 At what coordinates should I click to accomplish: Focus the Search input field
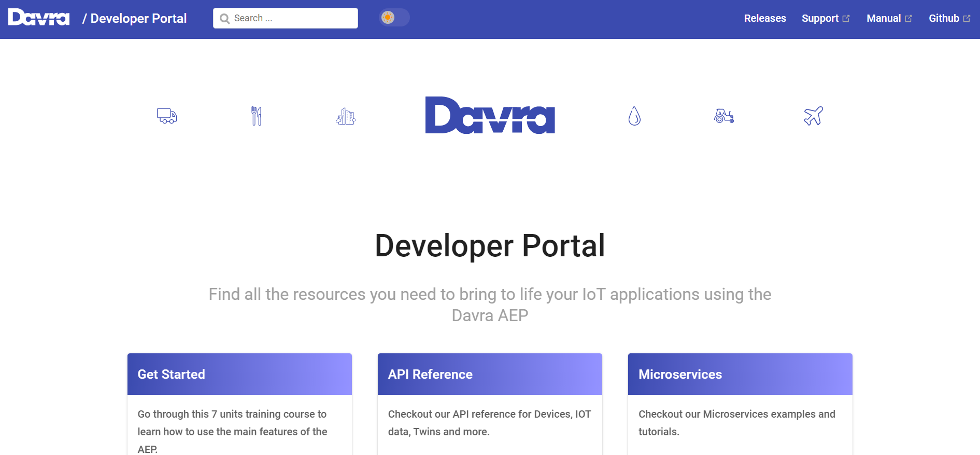click(286, 18)
